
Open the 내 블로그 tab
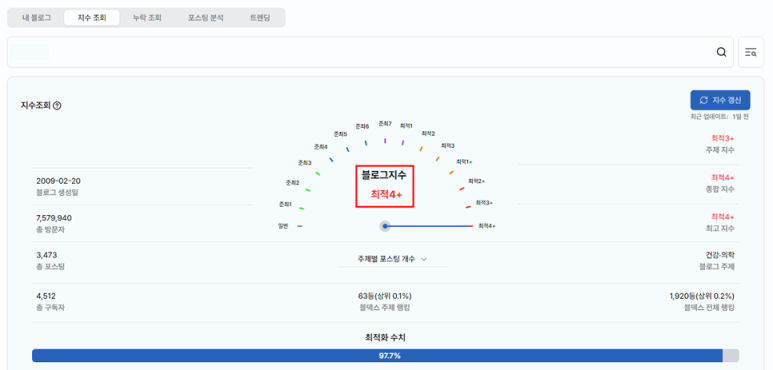pyautogui.click(x=36, y=18)
